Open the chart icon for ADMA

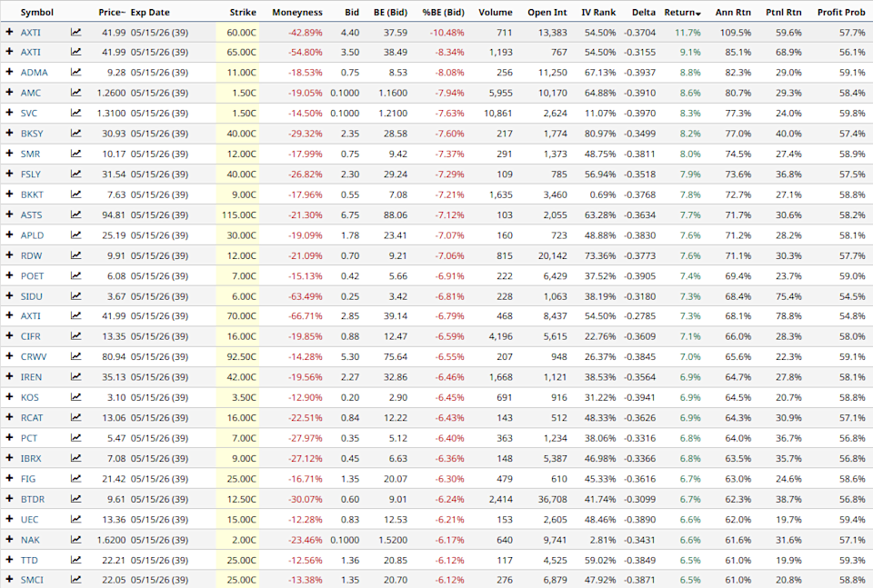click(75, 73)
